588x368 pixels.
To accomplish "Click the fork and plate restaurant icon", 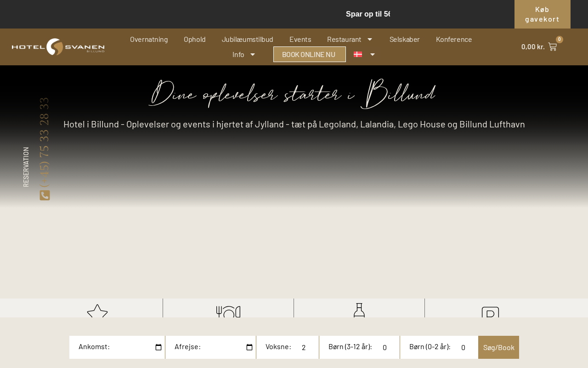I will click(x=228, y=311).
